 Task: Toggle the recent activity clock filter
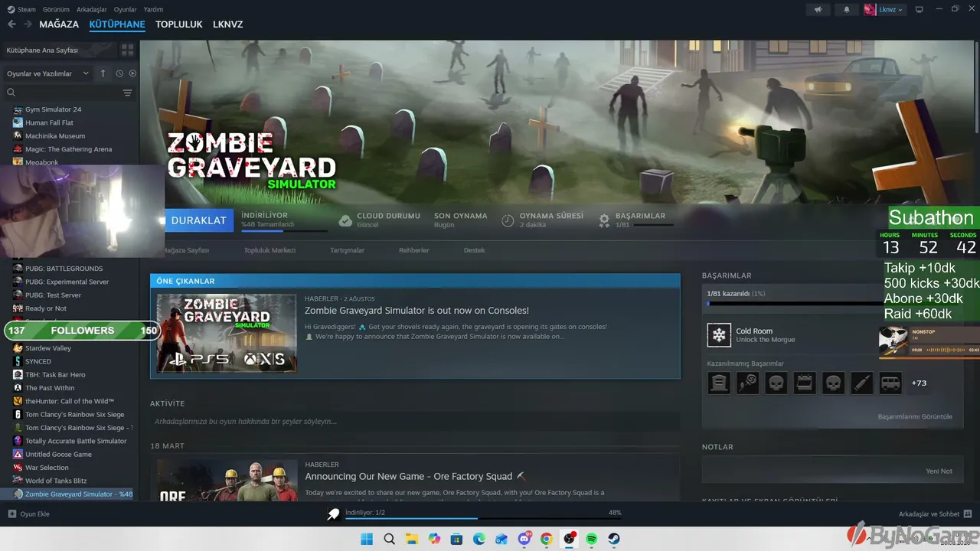pyautogui.click(x=119, y=73)
